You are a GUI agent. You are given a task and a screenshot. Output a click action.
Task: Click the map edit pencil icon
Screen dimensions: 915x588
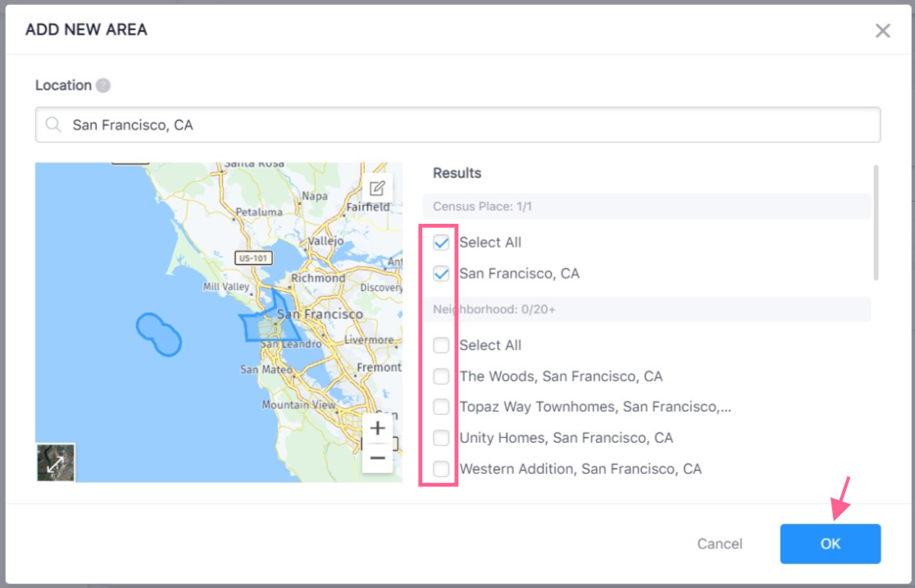377,188
